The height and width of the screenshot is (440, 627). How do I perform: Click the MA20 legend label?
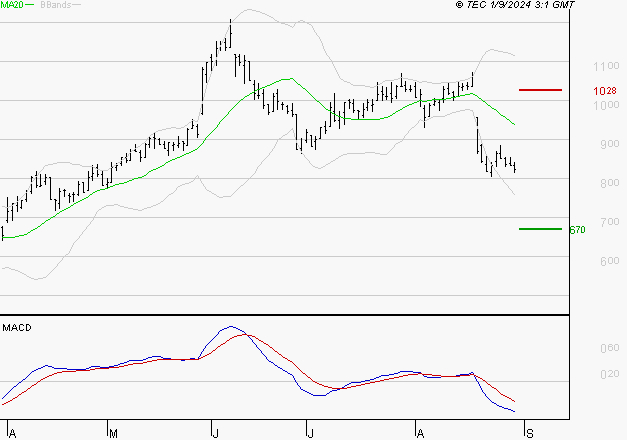[12, 4]
